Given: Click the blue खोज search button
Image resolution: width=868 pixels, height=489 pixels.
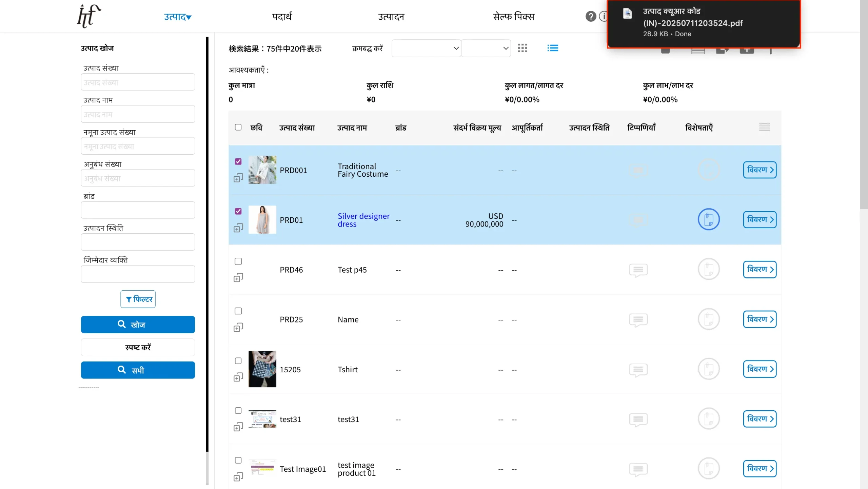Looking at the screenshot, I should (138, 325).
